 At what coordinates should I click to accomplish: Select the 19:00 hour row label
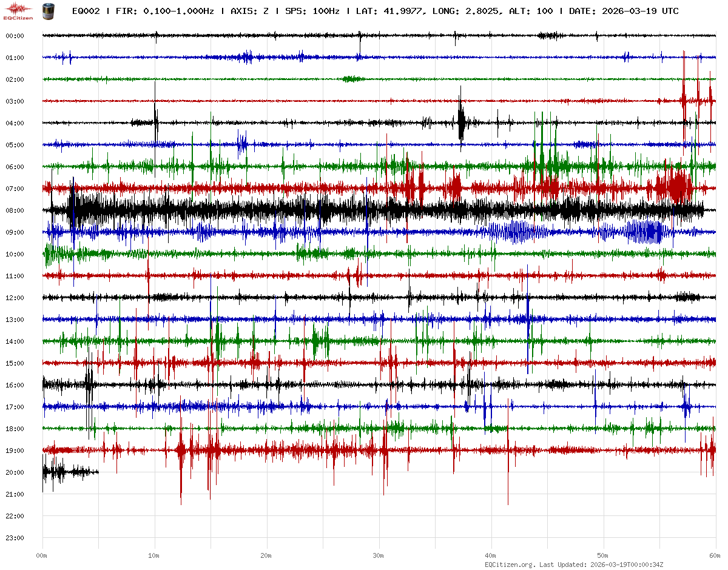[15, 451]
